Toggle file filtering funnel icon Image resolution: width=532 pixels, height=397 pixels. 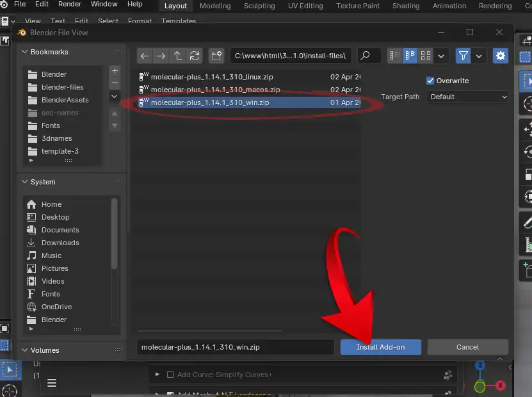tap(463, 56)
